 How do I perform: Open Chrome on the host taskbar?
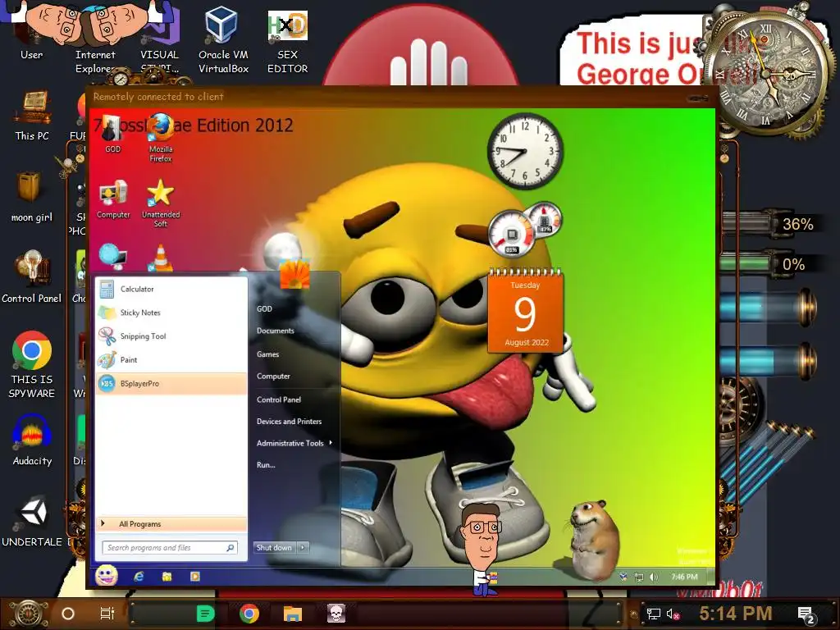tap(249, 614)
